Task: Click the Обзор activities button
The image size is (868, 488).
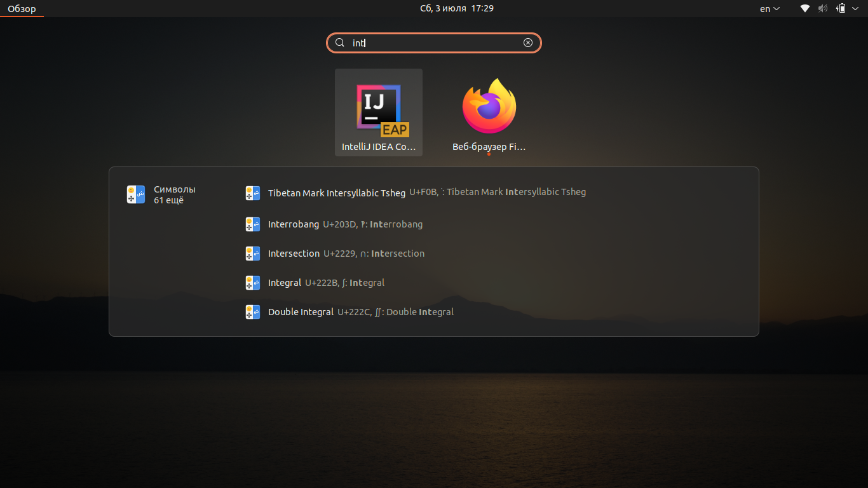Action: pos(22,9)
